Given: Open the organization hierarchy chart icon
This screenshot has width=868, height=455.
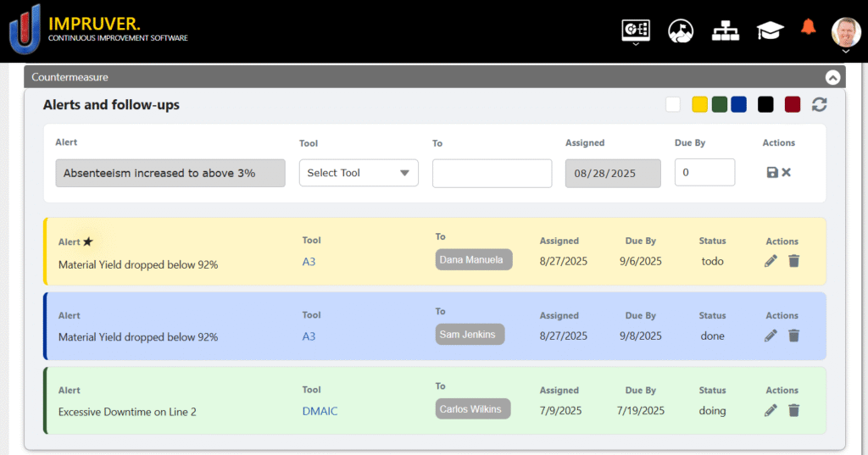Looking at the screenshot, I should pos(726,31).
